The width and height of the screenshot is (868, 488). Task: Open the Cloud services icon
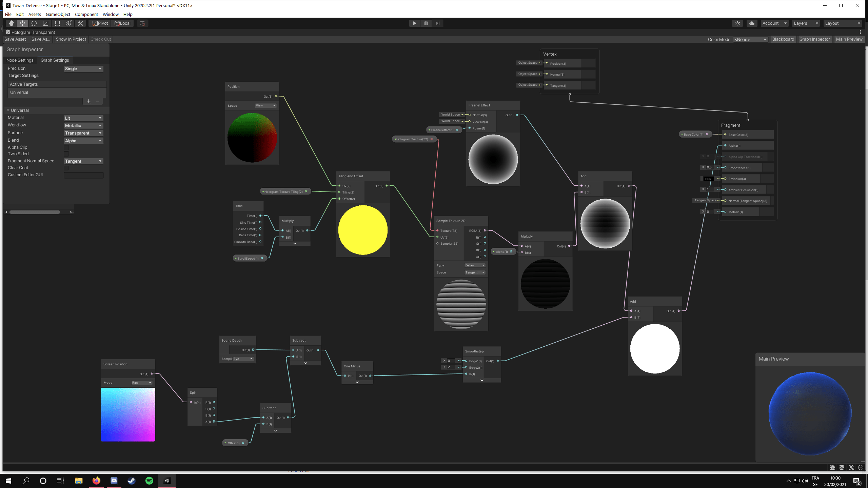click(752, 23)
